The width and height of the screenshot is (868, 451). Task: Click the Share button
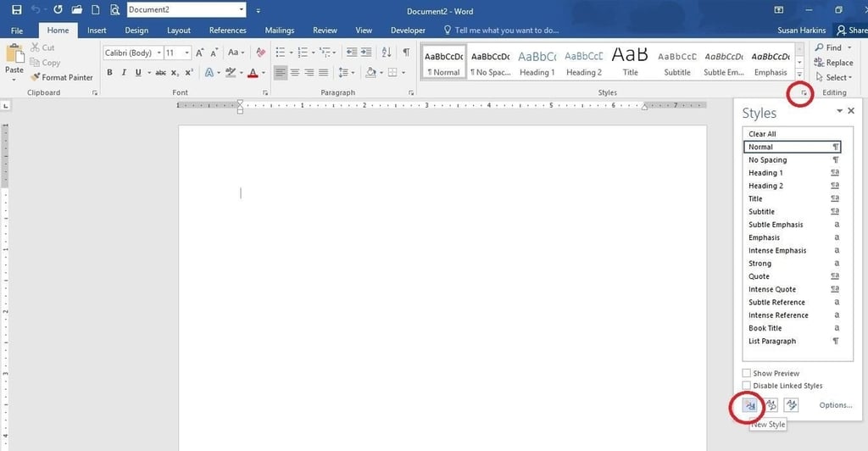[x=852, y=31]
